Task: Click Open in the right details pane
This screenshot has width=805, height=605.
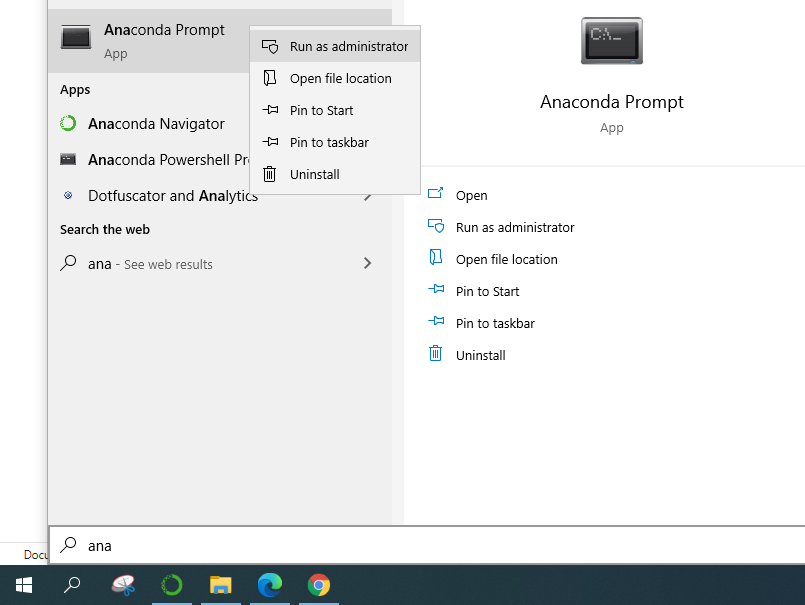Action: click(x=471, y=196)
